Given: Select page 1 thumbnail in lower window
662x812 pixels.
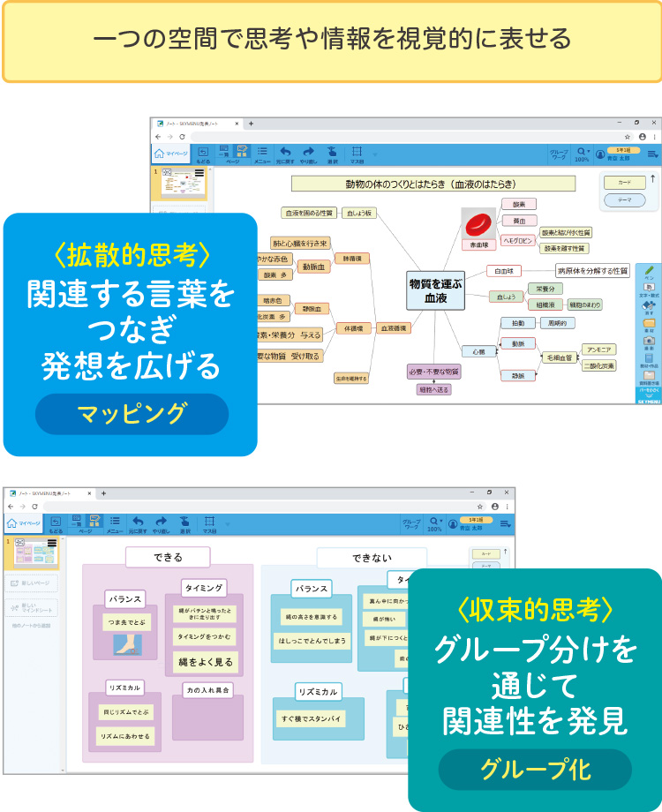Looking at the screenshot, I should 35,553.
